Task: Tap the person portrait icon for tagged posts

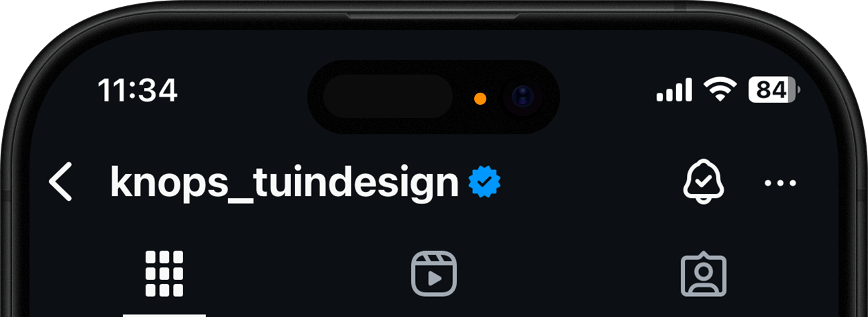Action: 703,274
